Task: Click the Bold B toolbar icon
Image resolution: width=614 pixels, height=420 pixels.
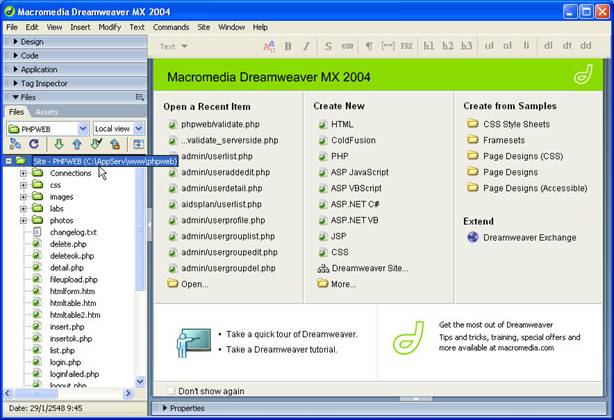Action: [288, 46]
